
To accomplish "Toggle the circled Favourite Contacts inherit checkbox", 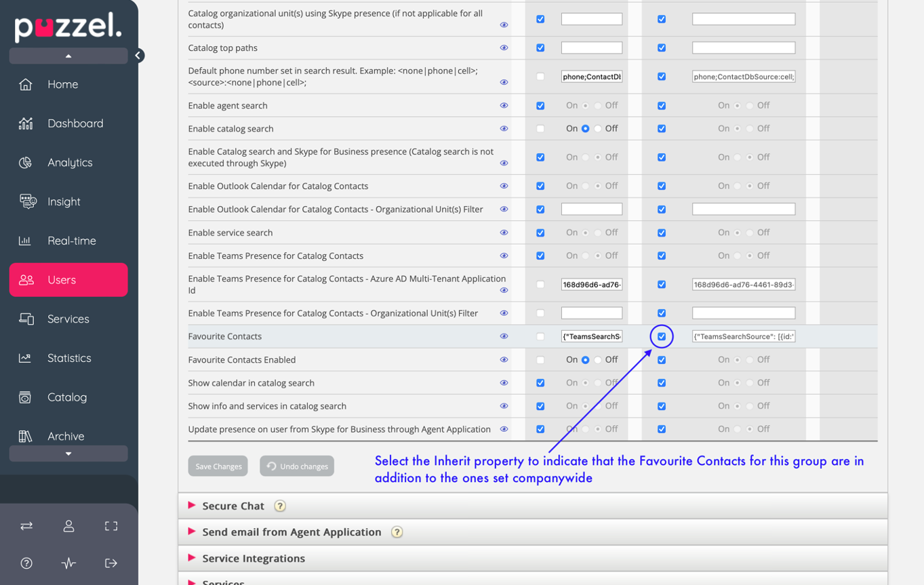I will [662, 336].
